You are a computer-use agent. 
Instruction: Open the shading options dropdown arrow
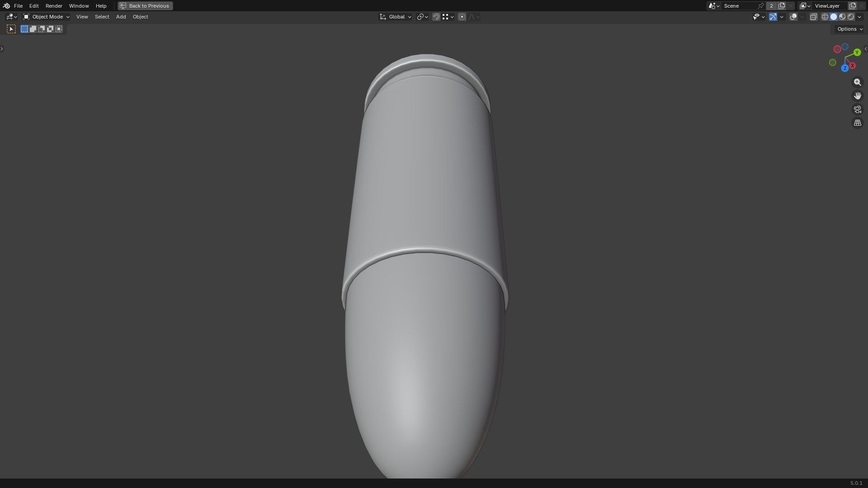pyautogui.click(x=859, y=17)
